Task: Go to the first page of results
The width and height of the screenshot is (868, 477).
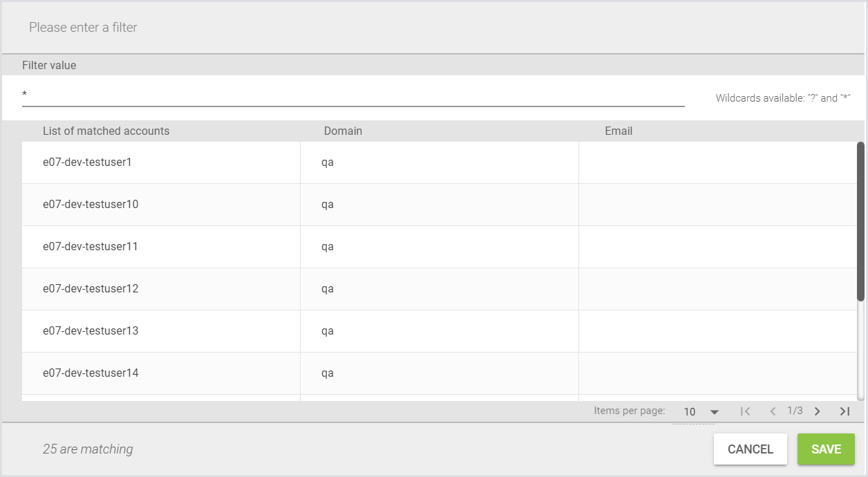Action: point(745,411)
